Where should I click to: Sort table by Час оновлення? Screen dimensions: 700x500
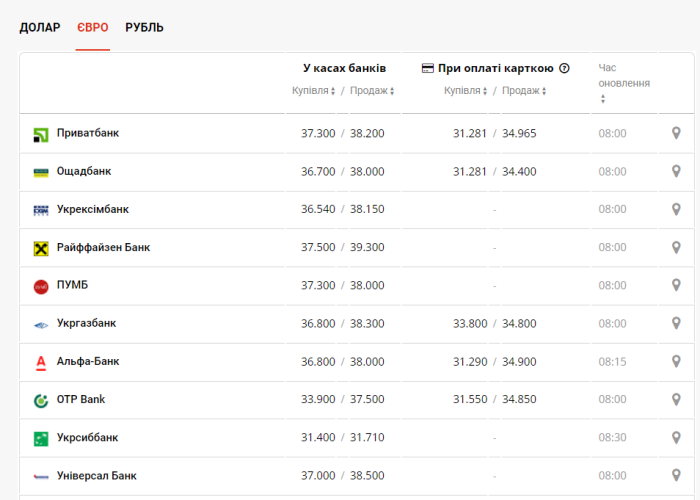pyautogui.click(x=602, y=99)
